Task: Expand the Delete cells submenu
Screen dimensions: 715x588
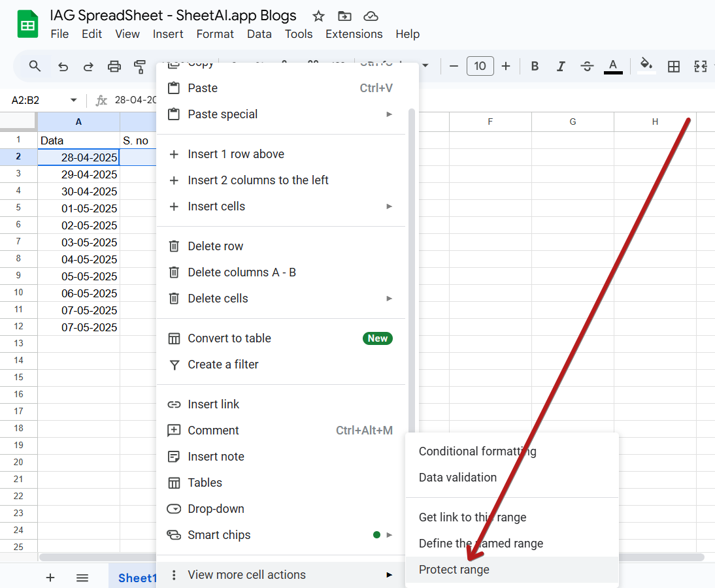Action: (x=389, y=299)
